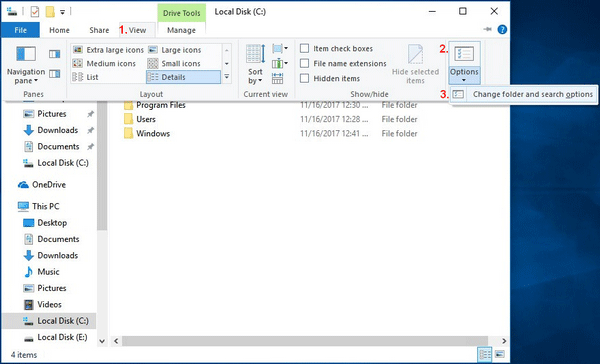Click the Drive Tools contextual tab
Screen dimensions: 600x364
point(181,13)
